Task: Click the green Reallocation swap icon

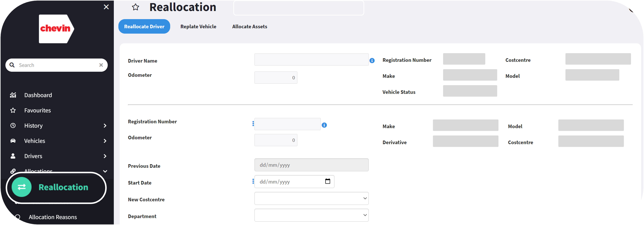Action: click(21, 187)
